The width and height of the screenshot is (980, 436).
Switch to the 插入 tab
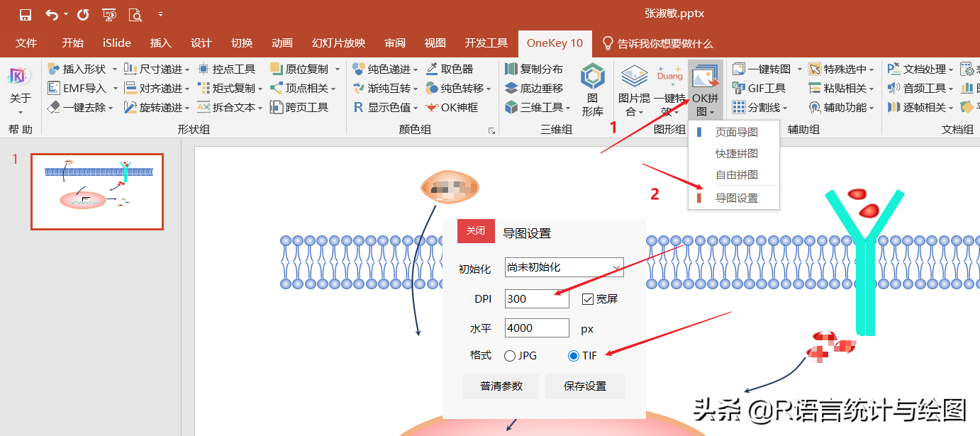coord(161,43)
